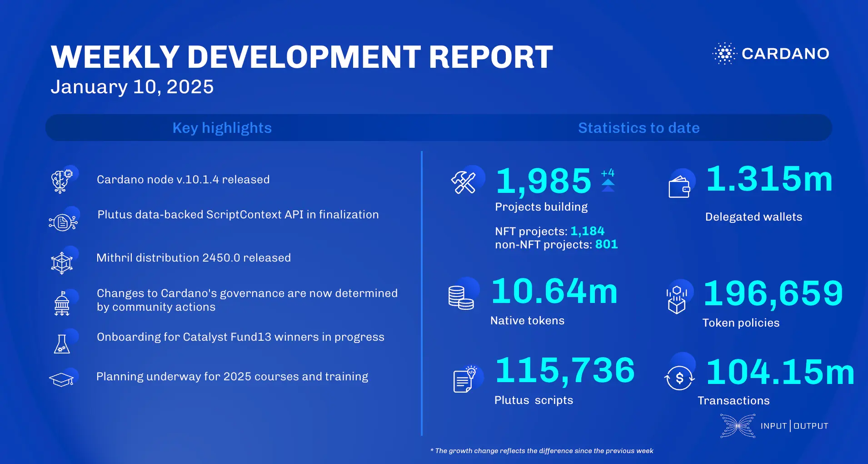868x464 pixels.
Task: Click the 1.315m Delegated wallets statistic
Action: 769,179
